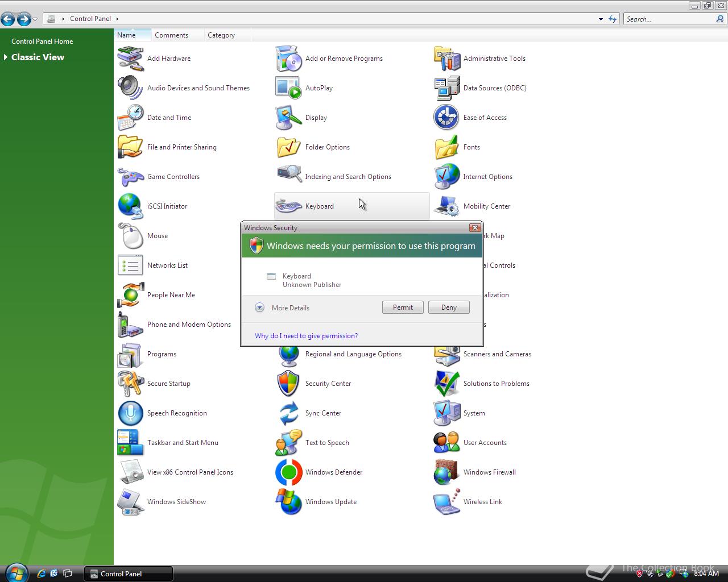Screen dimensions: 728x582
Task: Click Permit in Windows Security dialog
Action: click(403, 307)
